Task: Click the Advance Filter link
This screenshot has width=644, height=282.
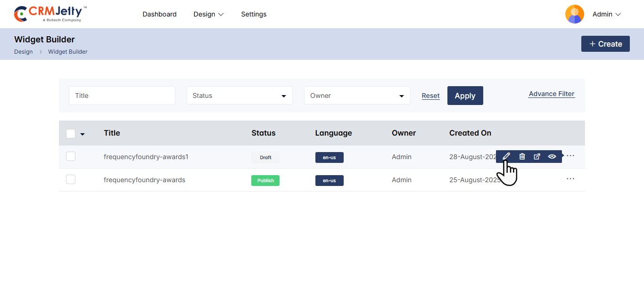Action: (x=552, y=94)
